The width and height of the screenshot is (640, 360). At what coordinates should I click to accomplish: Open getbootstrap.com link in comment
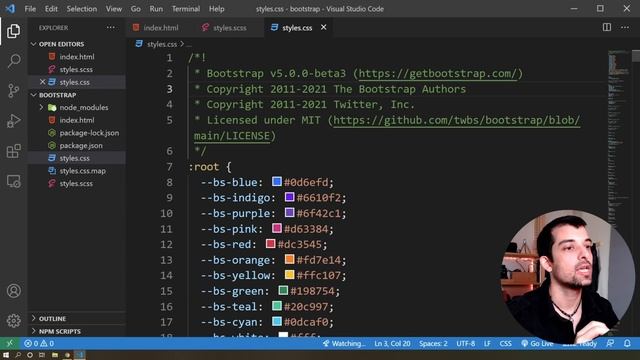click(438, 73)
